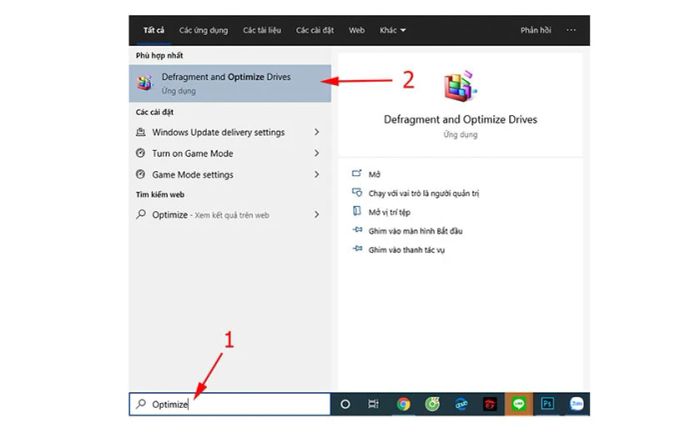The height and width of the screenshot is (433, 700).
Task: Open the Zalo app from the taskbar
Action: click(x=576, y=404)
